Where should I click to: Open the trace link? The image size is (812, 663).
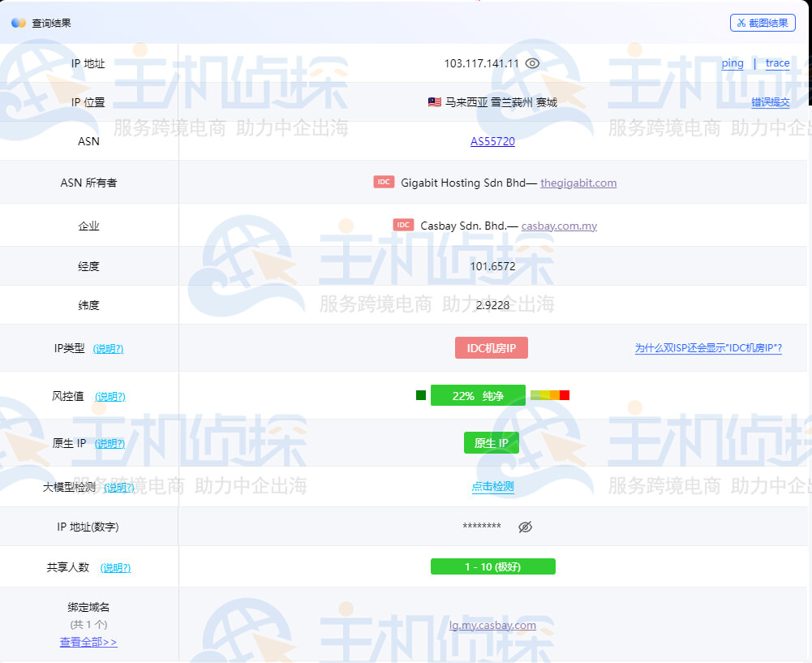(777, 63)
